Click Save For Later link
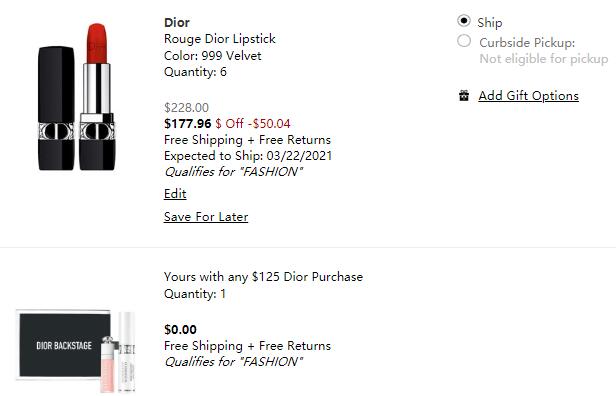 [x=206, y=217]
